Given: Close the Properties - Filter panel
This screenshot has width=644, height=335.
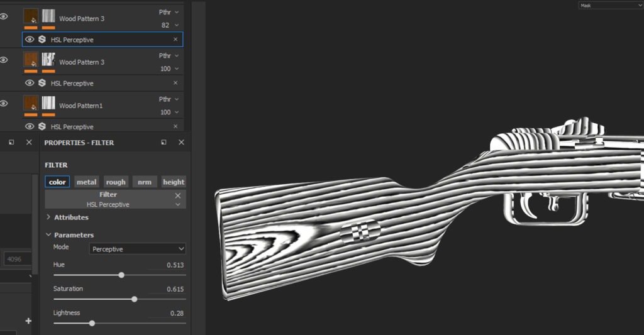Looking at the screenshot, I should pos(182,142).
